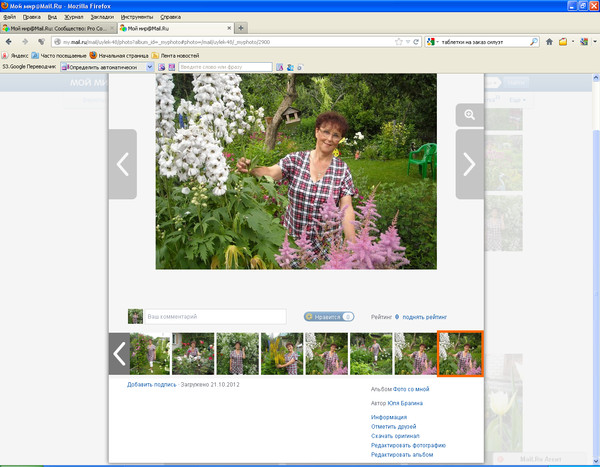The width and height of the screenshot is (600, 467).
Task: Open the browser Home page icon
Action: pos(549,42)
